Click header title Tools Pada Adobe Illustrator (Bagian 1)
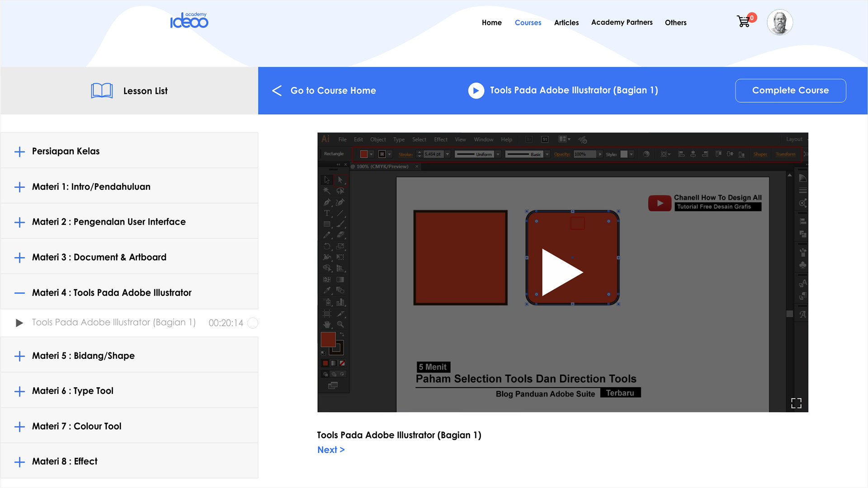This screenshot has width=868, height=488. tap(574, 90)
